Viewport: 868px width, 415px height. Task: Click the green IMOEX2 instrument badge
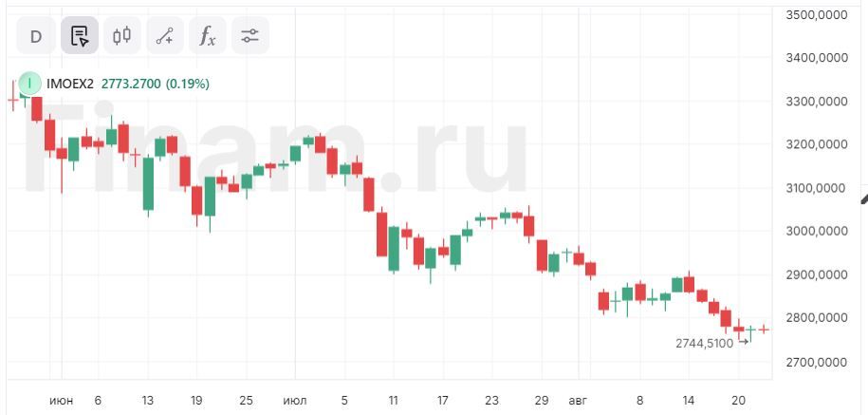coord(30,84)
